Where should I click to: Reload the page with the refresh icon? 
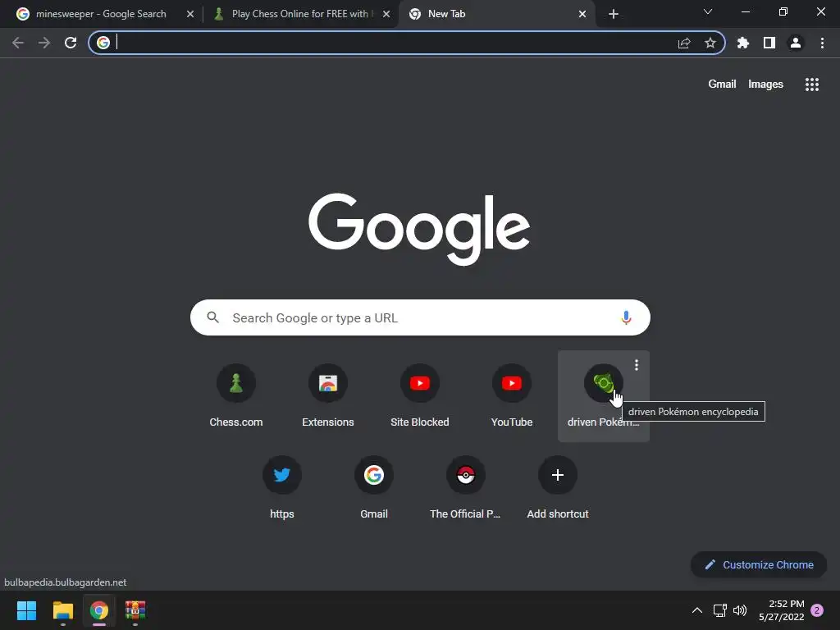click(71, 43)
